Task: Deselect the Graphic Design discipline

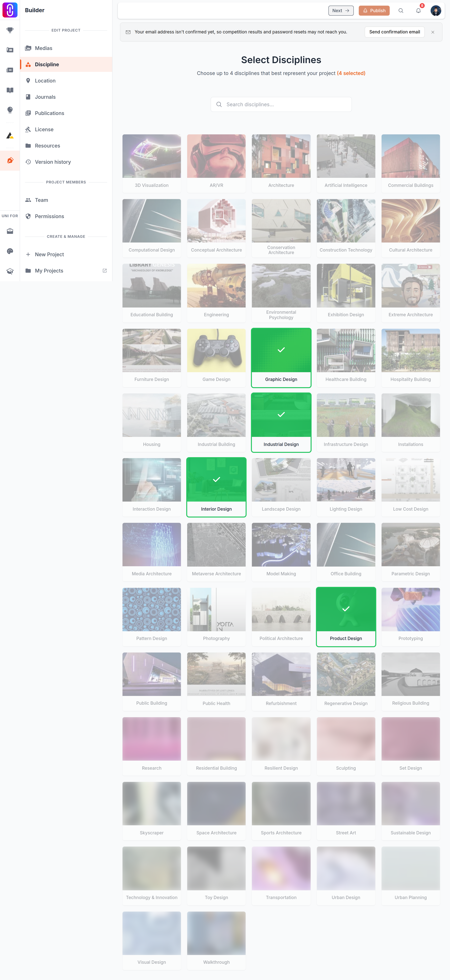Action: click(281, 358)
